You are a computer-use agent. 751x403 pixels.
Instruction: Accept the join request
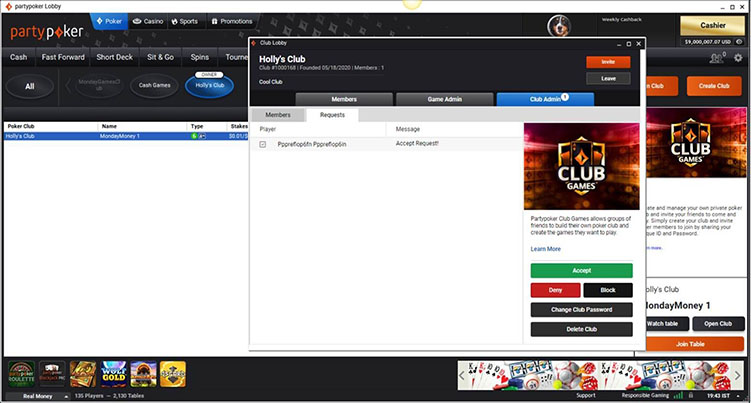point(581,271)
